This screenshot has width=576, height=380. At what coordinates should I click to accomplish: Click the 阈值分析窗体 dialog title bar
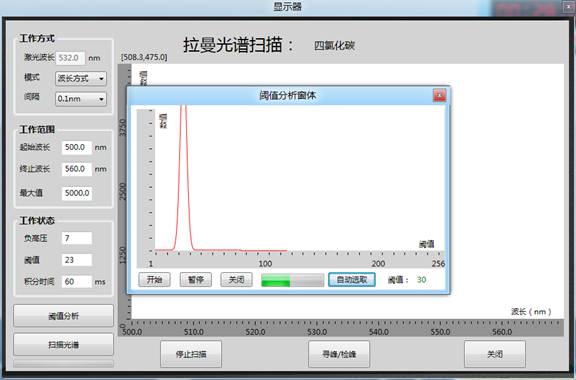(288, 96)
